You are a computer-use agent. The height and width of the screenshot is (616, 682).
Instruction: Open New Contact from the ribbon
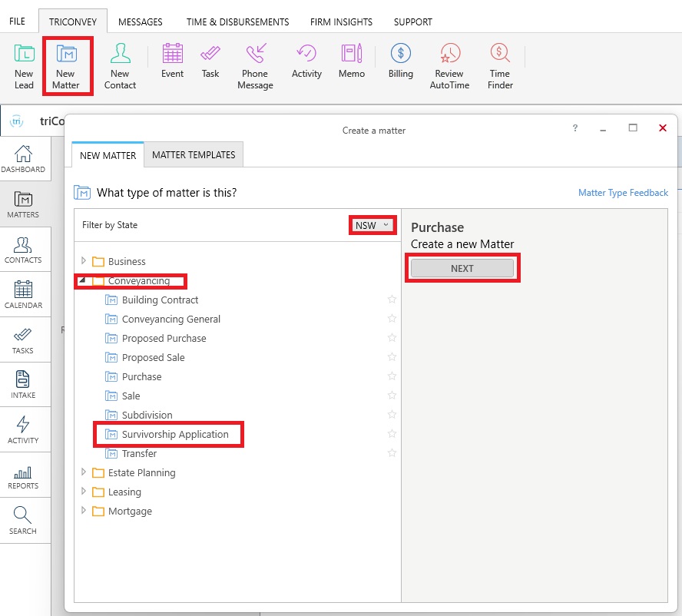point(120,66)
